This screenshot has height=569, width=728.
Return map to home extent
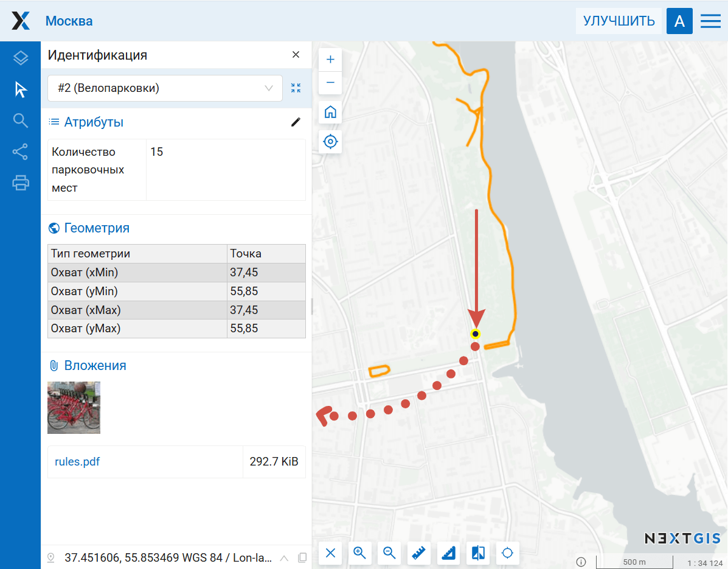tap(330, 112)
